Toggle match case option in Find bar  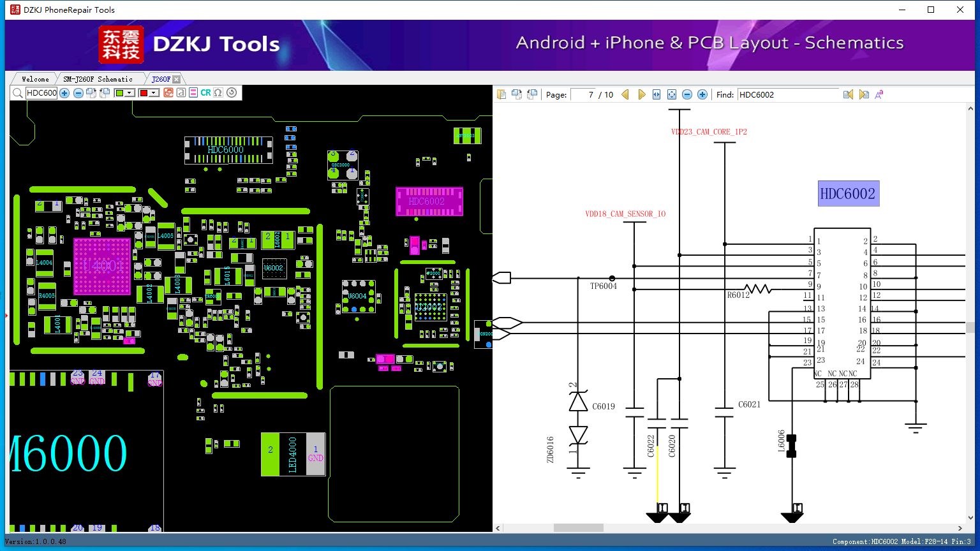pyautogui.click(x=879, y=94)
